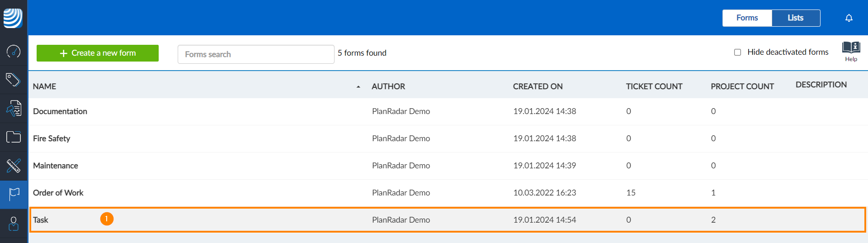Switch to the Forms tab
868x243 pixels.
click(747, 18)
